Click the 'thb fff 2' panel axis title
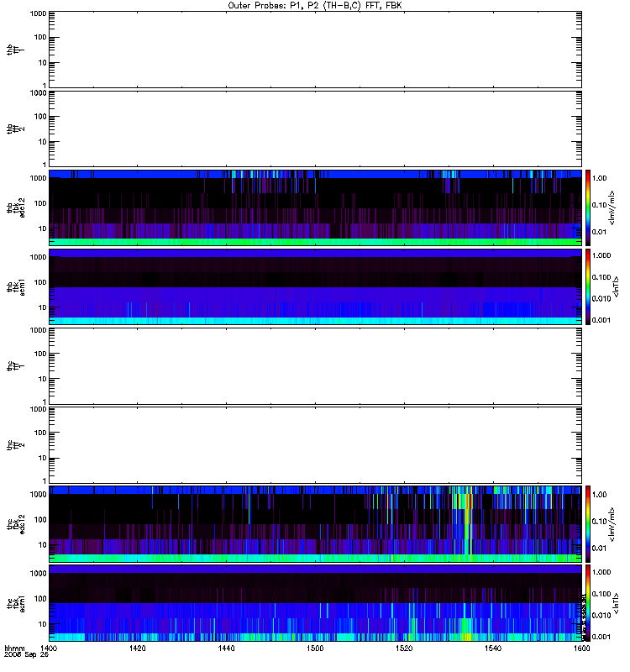 (x=15, y=129)
